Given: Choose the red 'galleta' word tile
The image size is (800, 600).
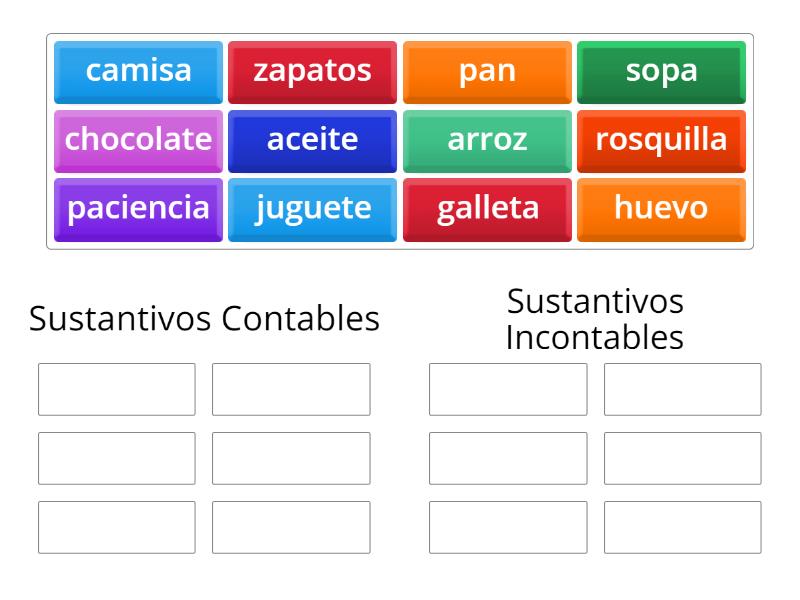Looking at the screenshot, I should (x=487, y=209).
